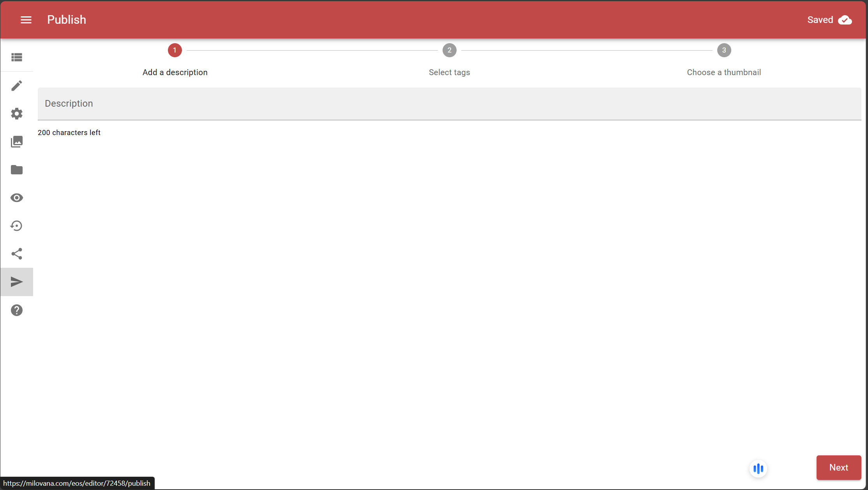Go to step 3 Choose a thumbnail

[x=723, y=72]
